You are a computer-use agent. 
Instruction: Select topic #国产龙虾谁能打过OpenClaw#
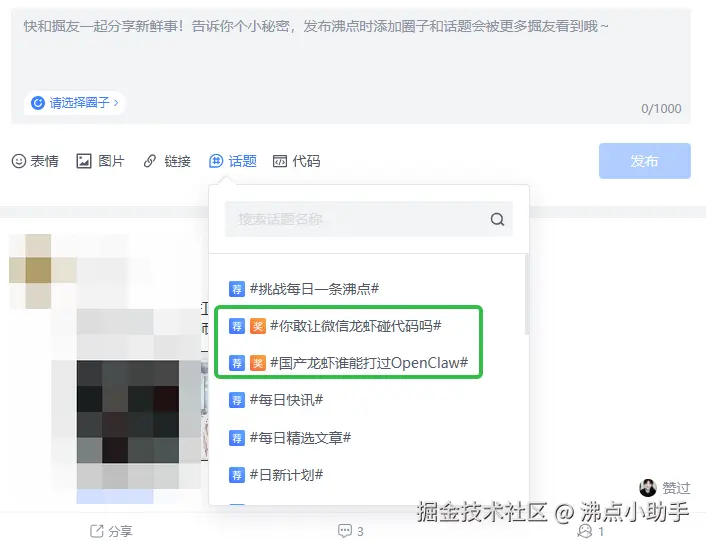tap(369, 363)
